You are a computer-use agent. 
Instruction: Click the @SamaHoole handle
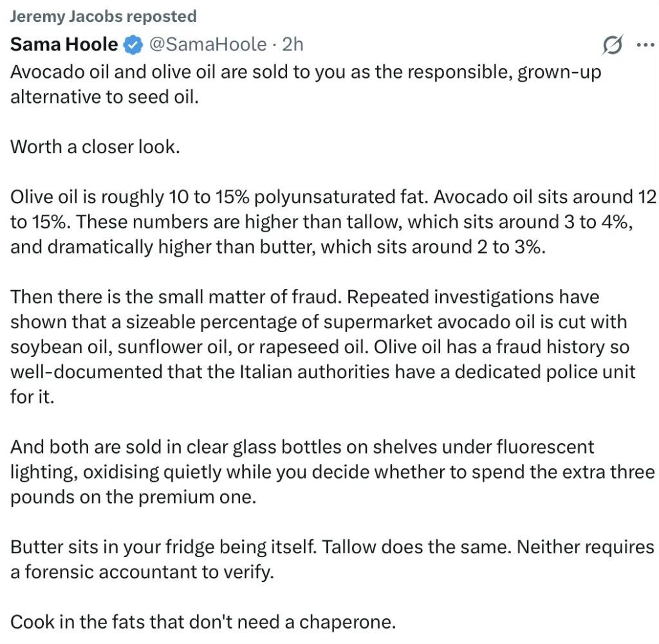click(208, 44)
